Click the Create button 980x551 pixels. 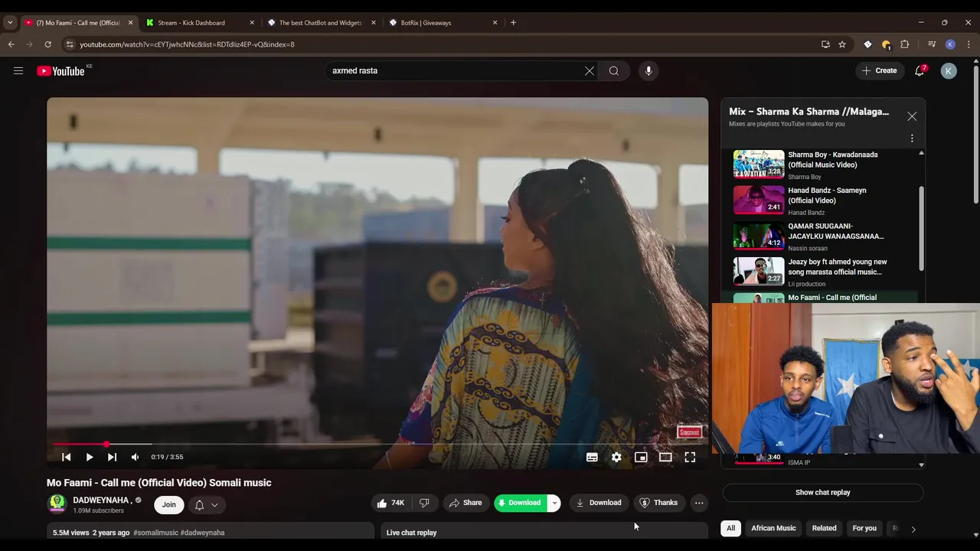[880, 70]
